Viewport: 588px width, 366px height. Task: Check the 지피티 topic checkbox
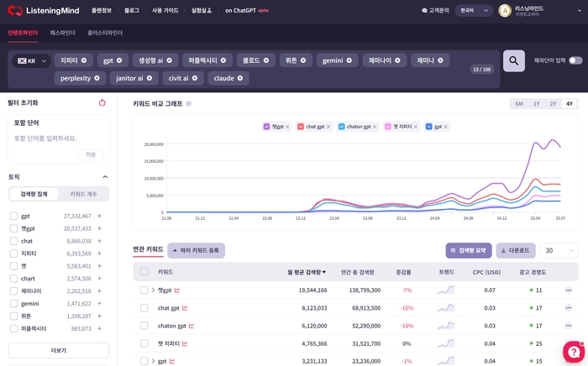[x=14, y=254]
